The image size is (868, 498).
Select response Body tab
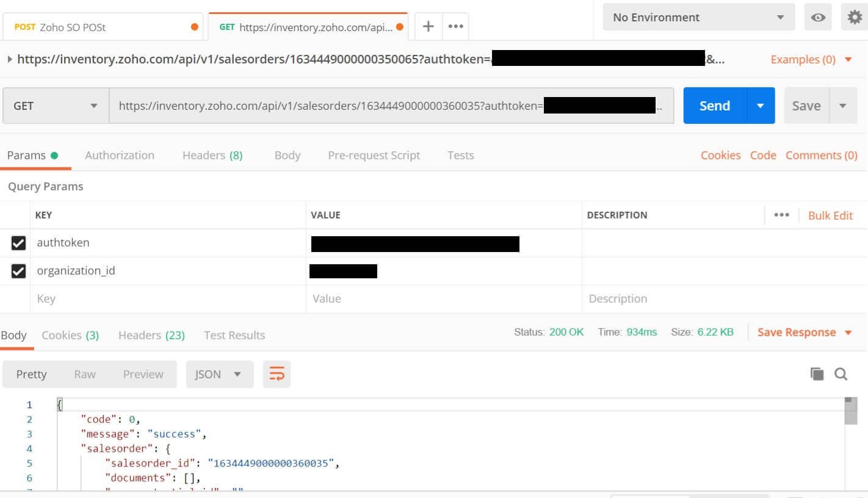coord(13,335)
